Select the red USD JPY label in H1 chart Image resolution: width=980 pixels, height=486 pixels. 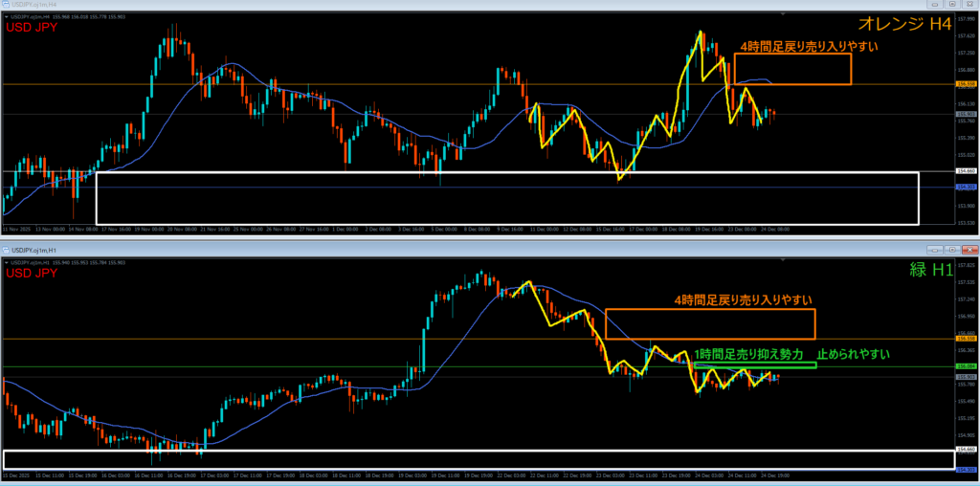(x=32, y=273)
